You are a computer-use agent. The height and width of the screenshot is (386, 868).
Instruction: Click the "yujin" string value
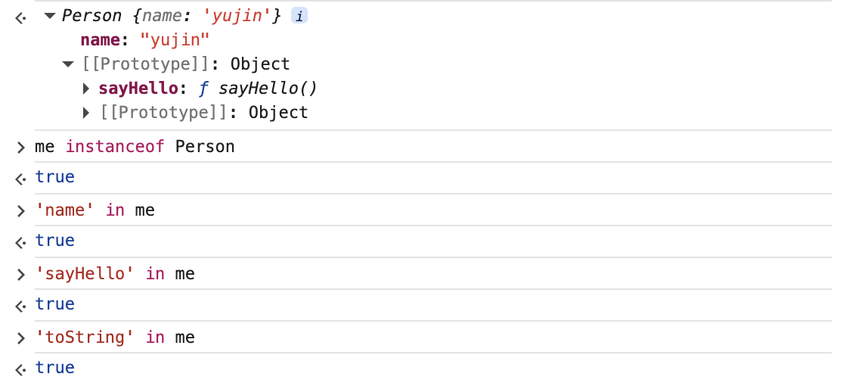coord(173,40)
